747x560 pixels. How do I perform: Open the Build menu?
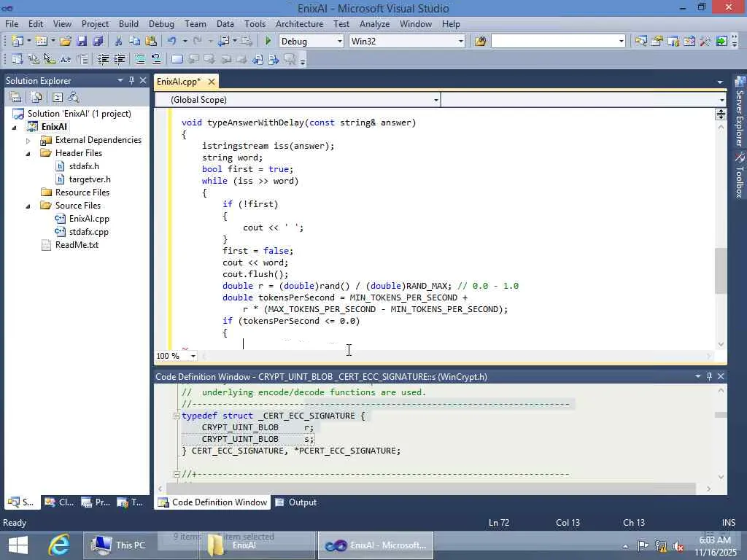coord(128,24)
